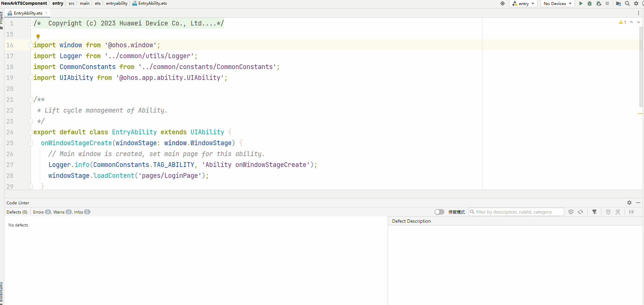The image size is (644, 305).
Task: Open Code Linter panel settings gear
Action: [629, 203]
